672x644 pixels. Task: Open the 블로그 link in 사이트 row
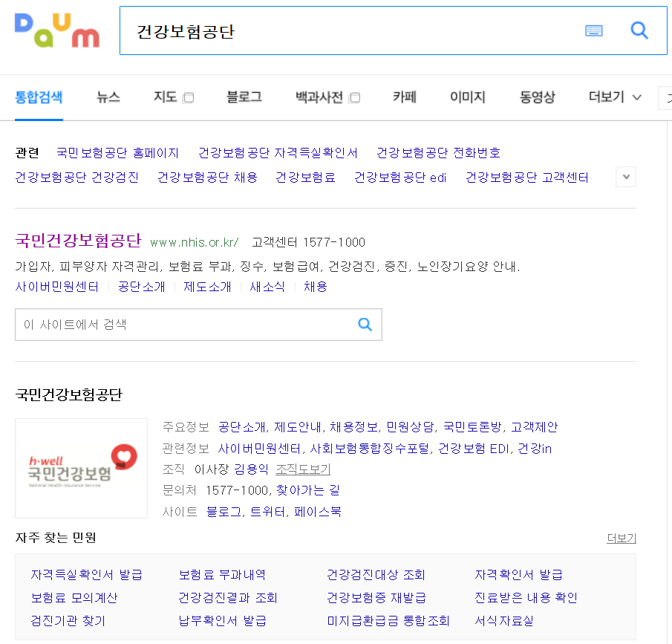tap(224, 512)
